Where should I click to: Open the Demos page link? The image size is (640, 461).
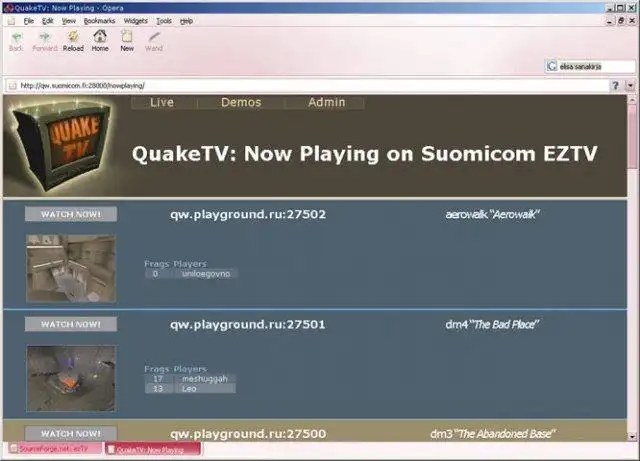(241, 102)
